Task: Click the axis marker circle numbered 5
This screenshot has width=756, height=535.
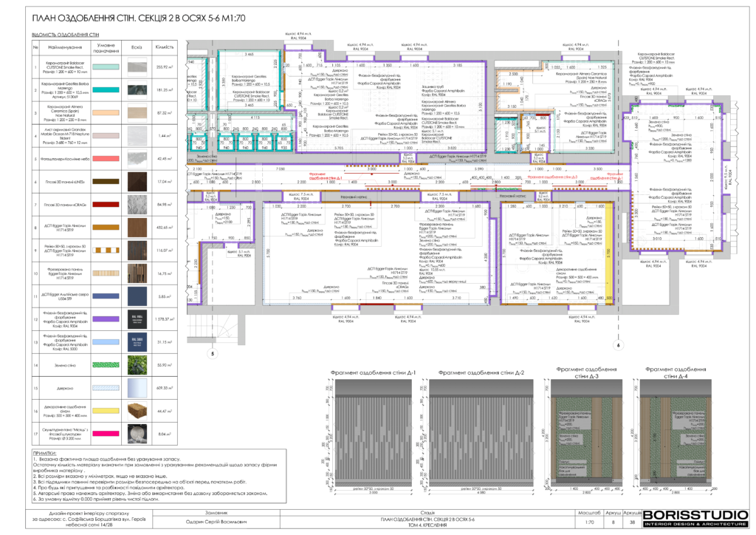Action: pos(211,354)
